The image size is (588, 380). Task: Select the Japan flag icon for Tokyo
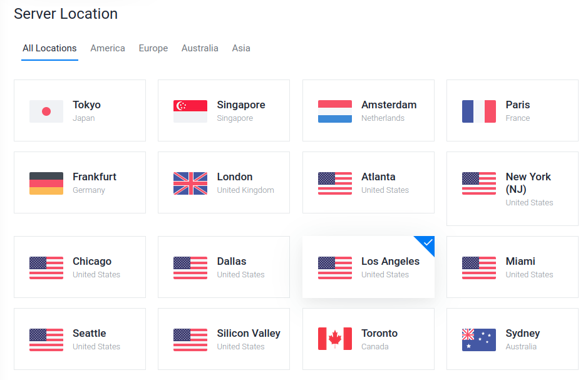[46, 111]
